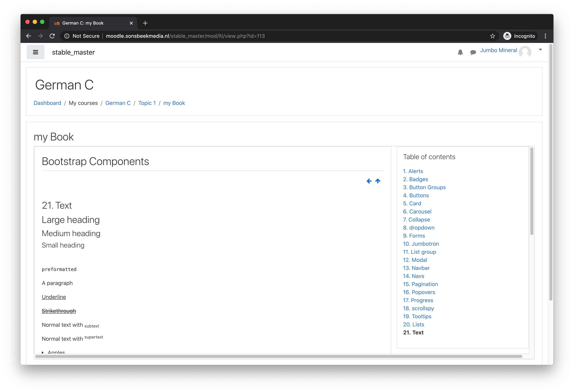Open chapter 2. Badges

click(x=415, y=179)
